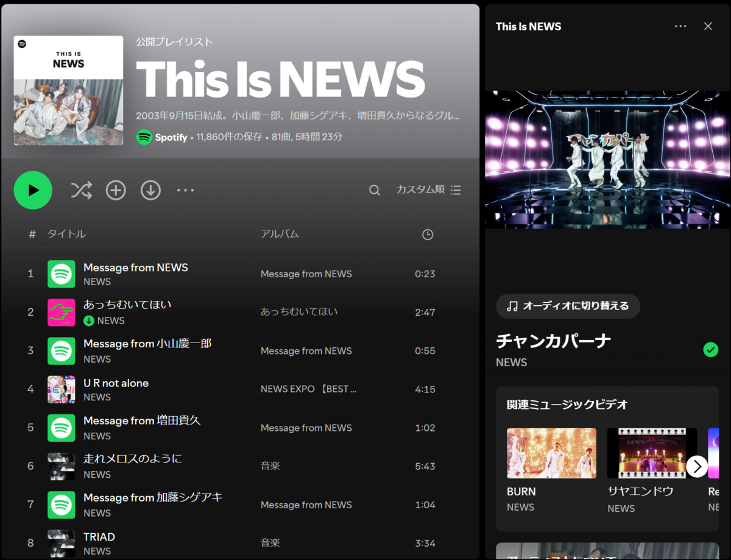This screenshot has height=560, width=731.
Task: Open the サヤエンドウ music video thumbnail
Action: coord(652,453)
